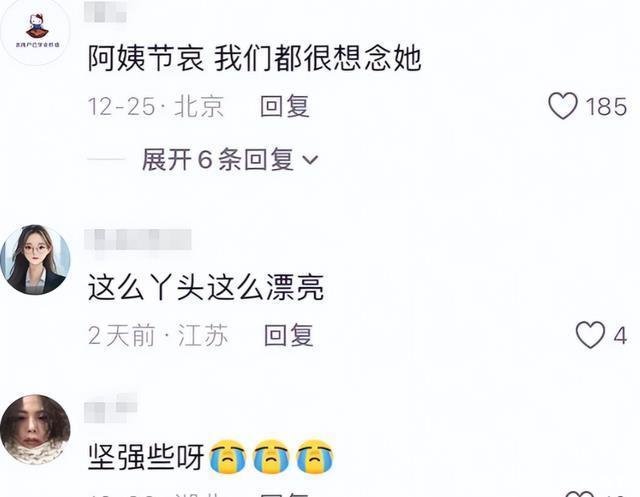
Task: Reply to the 江苏 comment via 回复
Action: tap(289, 335)
